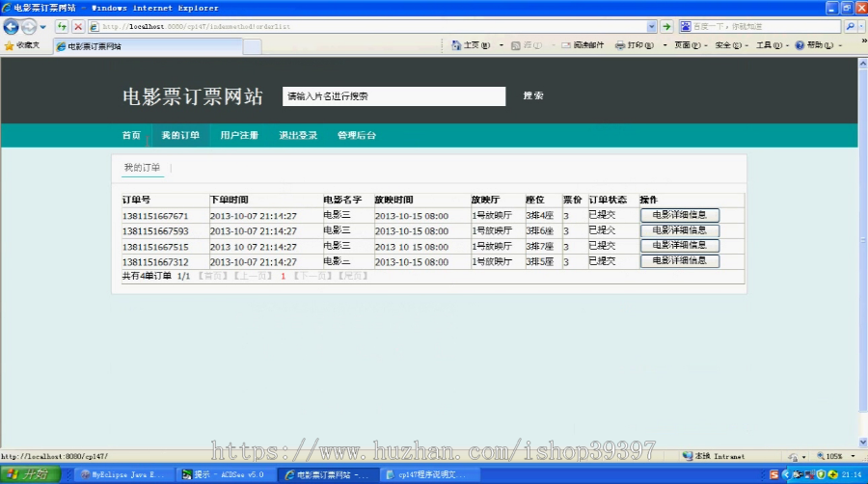Click the red Stop loading icon

click(x=78, y=27)
